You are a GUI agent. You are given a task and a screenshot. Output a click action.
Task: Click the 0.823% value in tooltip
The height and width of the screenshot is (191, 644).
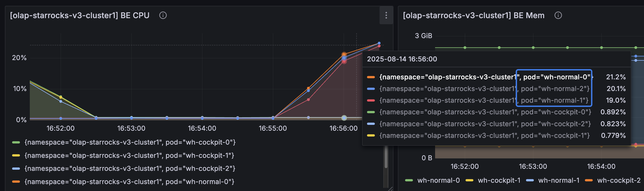613,124
